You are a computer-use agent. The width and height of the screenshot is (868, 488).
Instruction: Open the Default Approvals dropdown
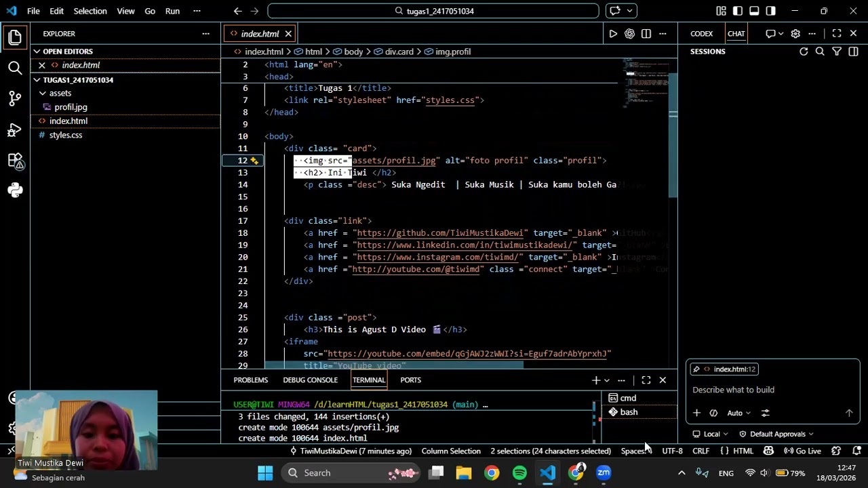click(x=776, y=434)
